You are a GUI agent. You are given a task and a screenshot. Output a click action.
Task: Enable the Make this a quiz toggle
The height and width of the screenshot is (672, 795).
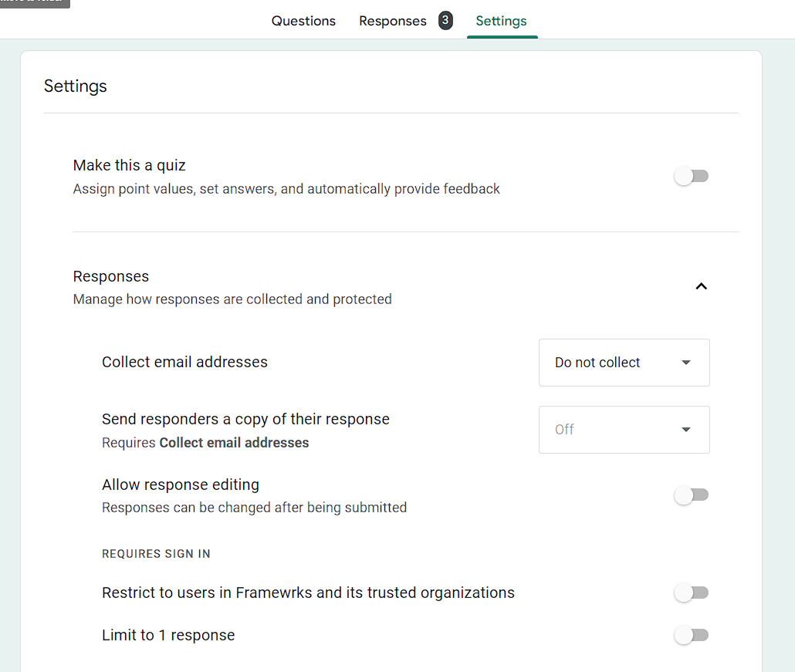691,177
